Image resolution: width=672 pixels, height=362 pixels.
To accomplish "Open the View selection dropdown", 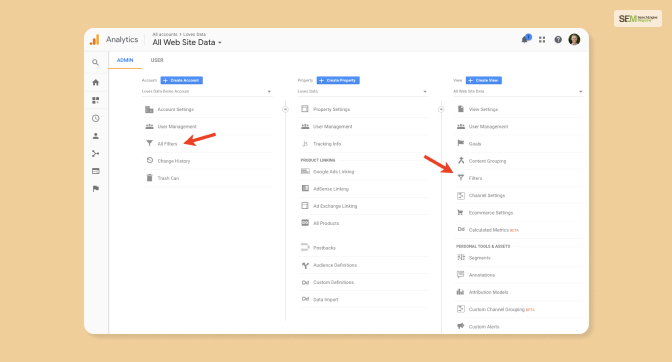I will pos(518,91).
